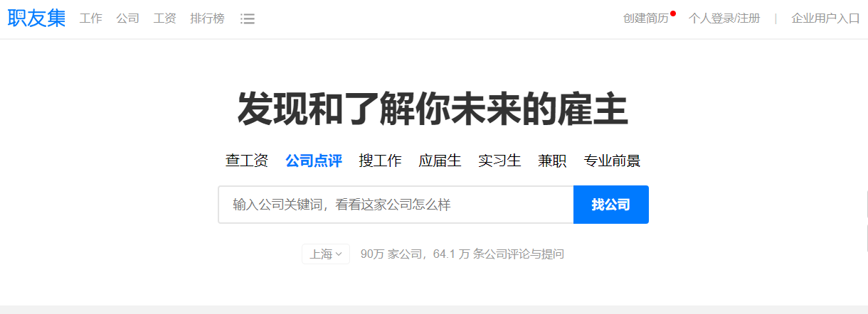Click the 找公司 search button

pyautogui.click(x=611, y=205)
